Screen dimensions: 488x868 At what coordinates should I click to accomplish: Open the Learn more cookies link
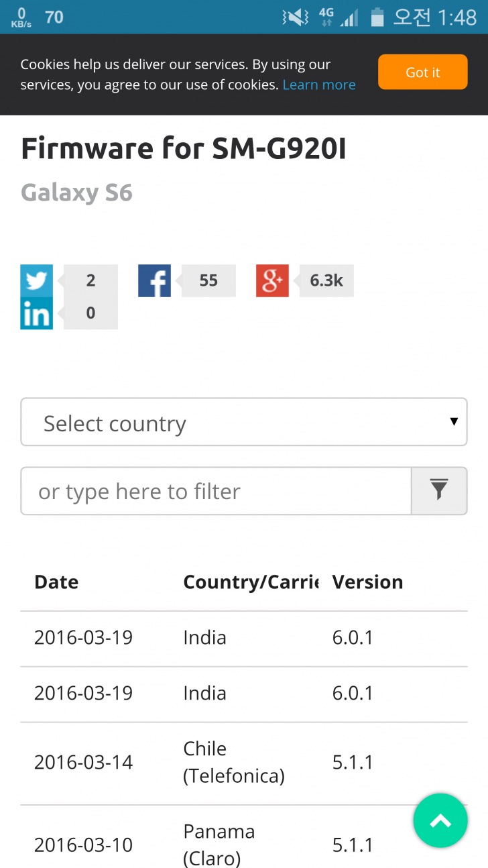[x=319, y=85]
